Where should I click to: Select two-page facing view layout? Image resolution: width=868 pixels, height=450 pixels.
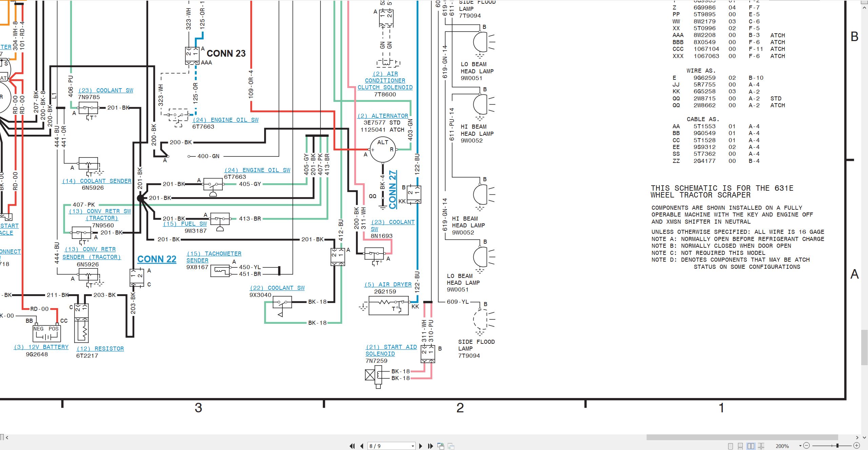pyautogui.click(x=751, y=446)
